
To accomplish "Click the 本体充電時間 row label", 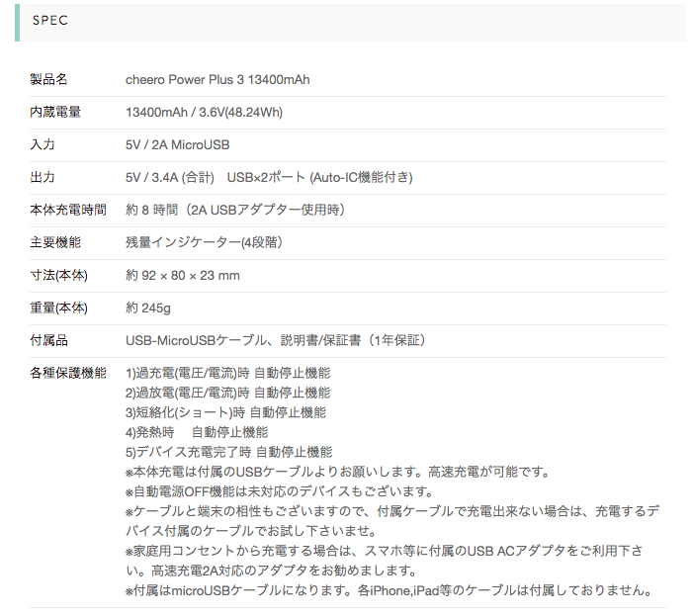I will pyautogui.click(x=68, y=210).
